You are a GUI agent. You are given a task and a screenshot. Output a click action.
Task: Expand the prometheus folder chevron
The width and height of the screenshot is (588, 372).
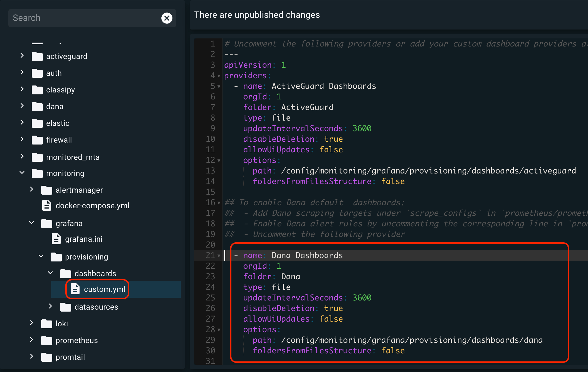tap(32, 340)
